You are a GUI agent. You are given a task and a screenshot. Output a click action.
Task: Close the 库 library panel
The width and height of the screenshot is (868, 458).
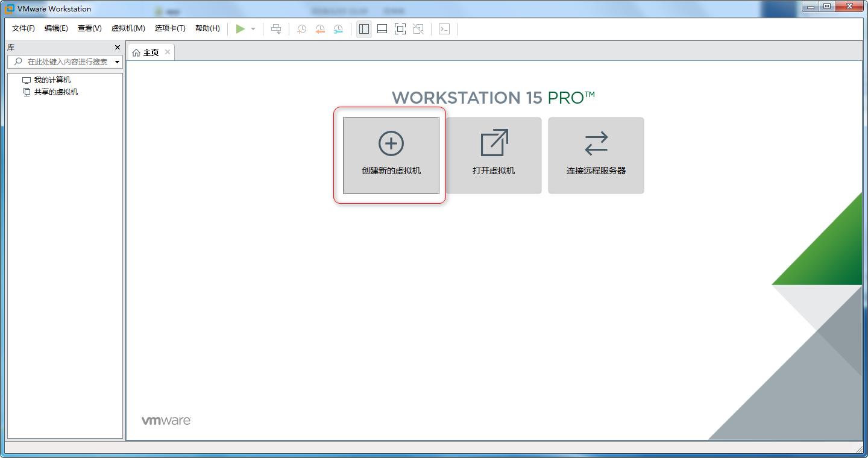pos(118,47)
